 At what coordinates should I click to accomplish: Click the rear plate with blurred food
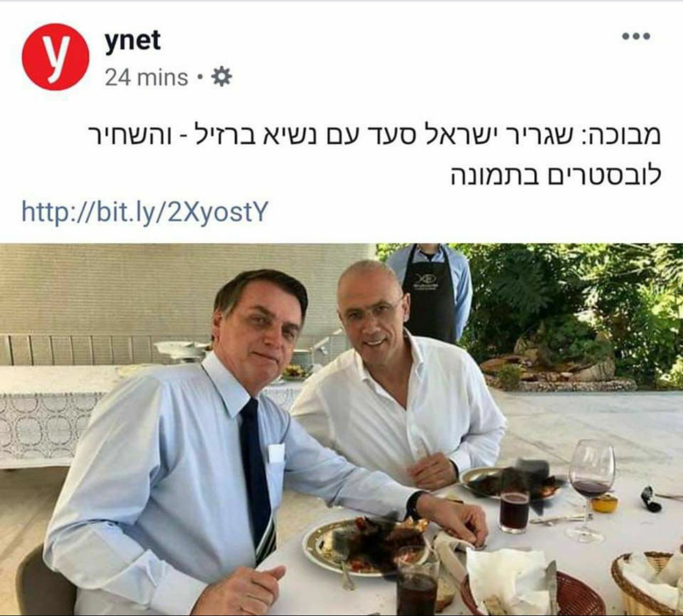pyautogui.click(x=511, y=483)
